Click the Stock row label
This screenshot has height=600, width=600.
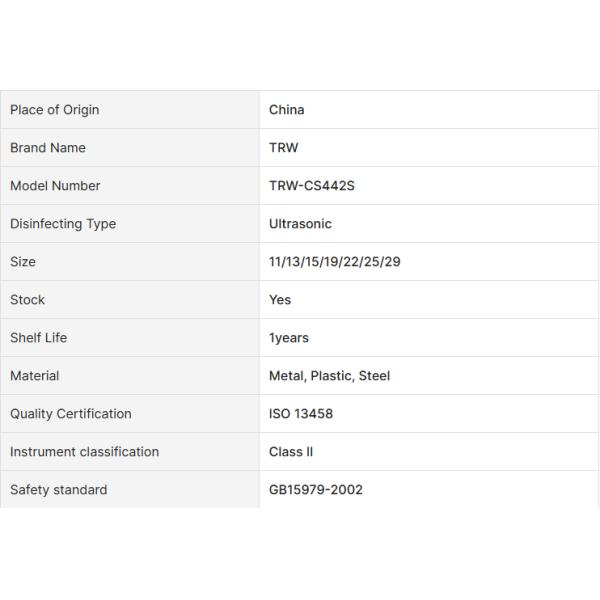click(x=28, y=300)
